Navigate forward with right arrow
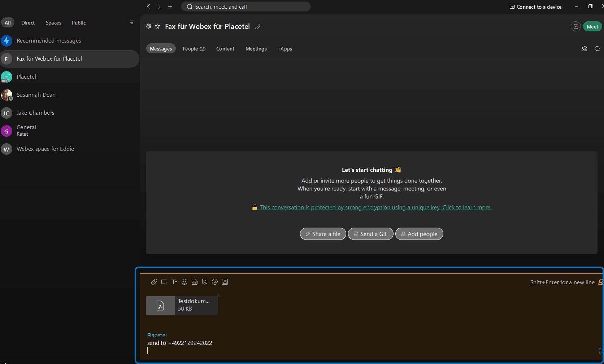 click(159, 6)
